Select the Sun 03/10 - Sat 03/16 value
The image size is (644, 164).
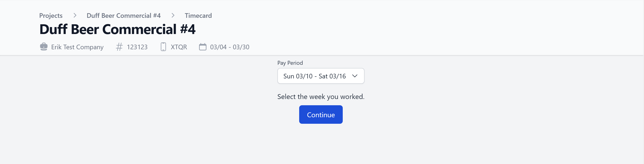(x=314, y=76)
